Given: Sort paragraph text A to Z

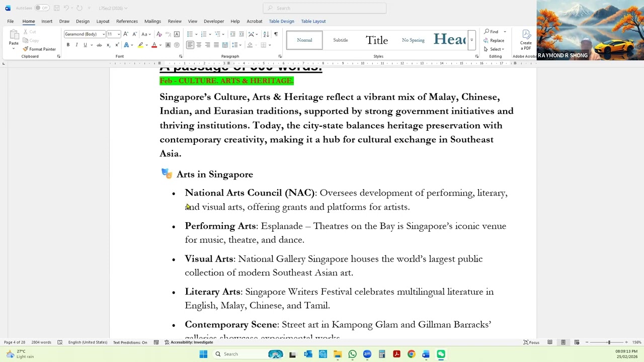Looking at the screenshot, I should pyautogui.click(x=265, y=34).
